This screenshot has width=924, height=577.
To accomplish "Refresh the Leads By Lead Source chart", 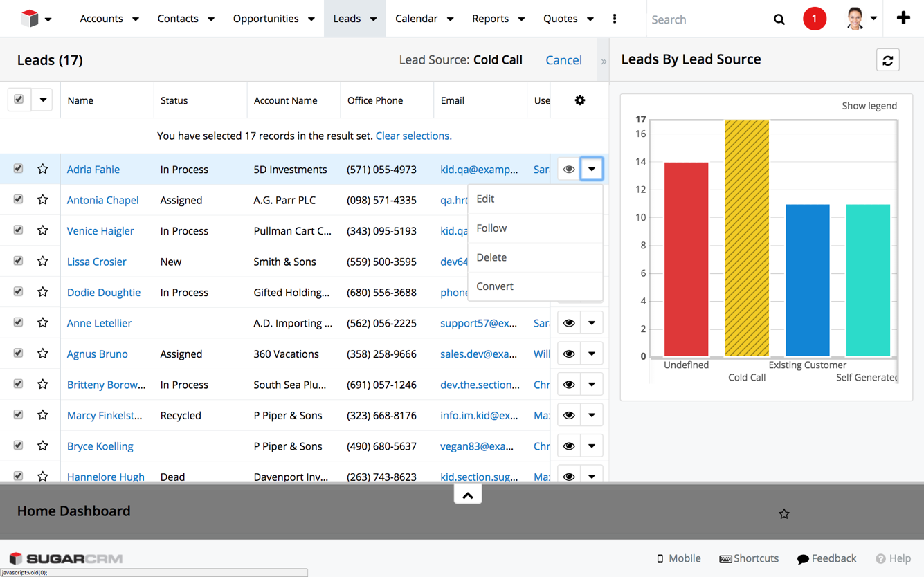I will pos(887,60).
